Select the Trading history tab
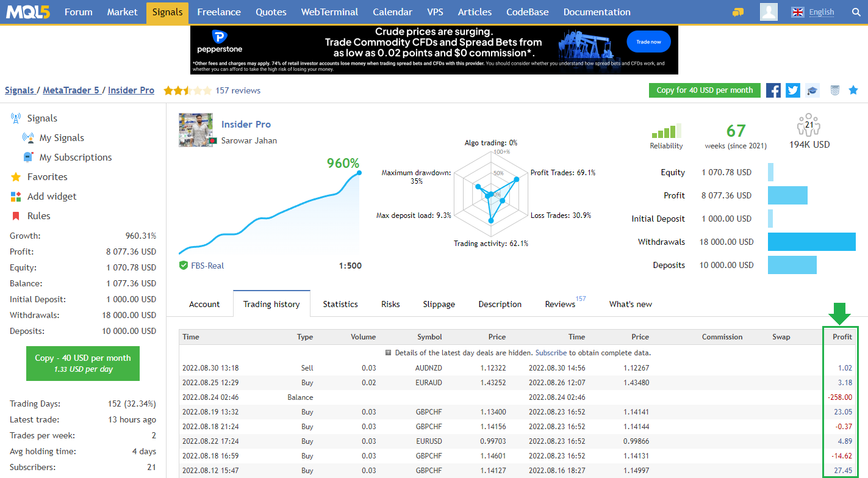The width and height of the screenshot is (868, 478). (271, 304)
